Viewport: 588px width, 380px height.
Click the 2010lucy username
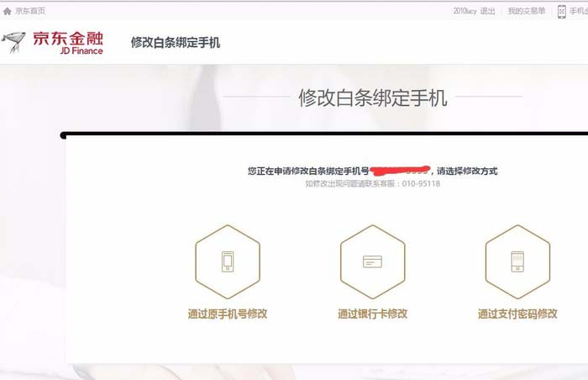465,11
